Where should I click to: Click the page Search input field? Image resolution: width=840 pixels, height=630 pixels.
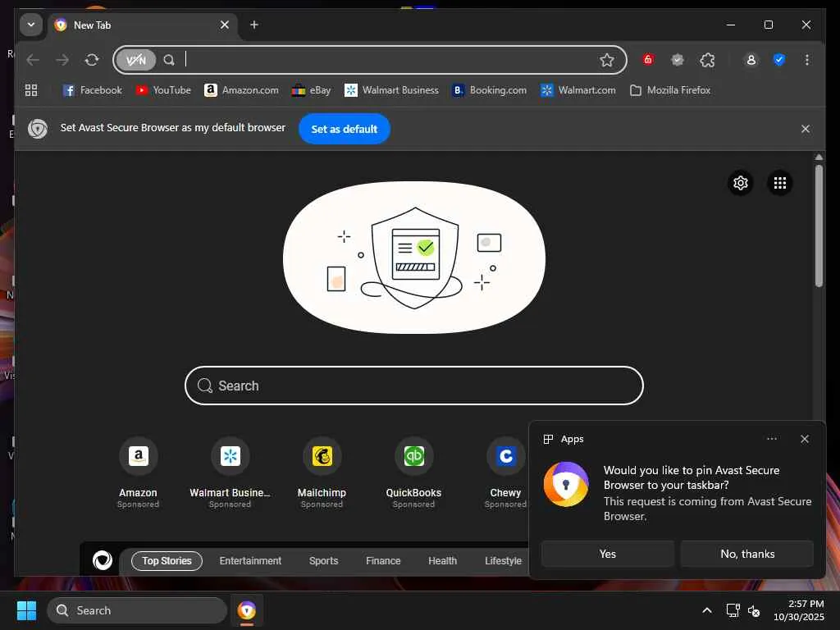point(413,386)
